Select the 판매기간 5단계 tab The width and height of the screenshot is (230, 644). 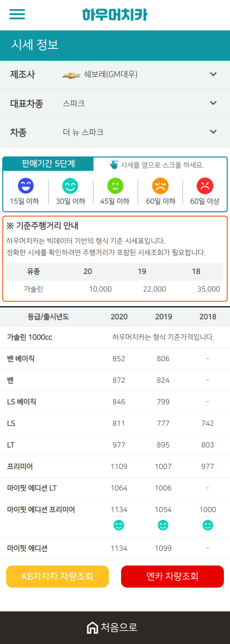coord(48,164)
